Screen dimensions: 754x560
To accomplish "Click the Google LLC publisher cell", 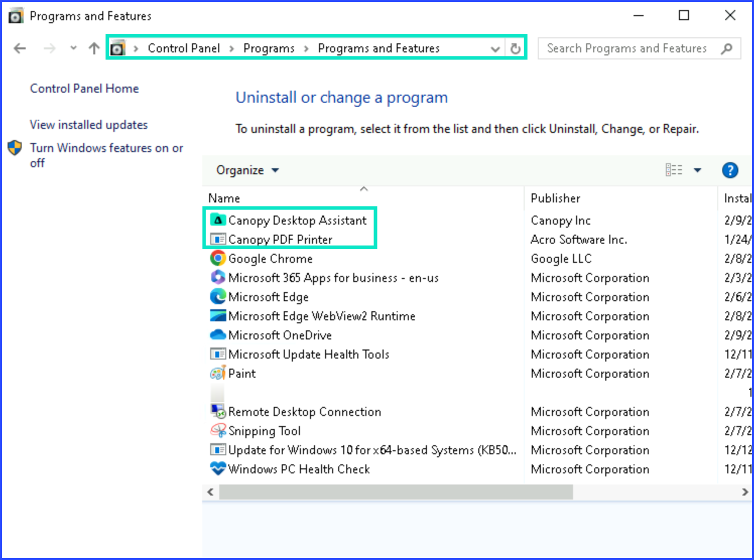I will [561, 258].
